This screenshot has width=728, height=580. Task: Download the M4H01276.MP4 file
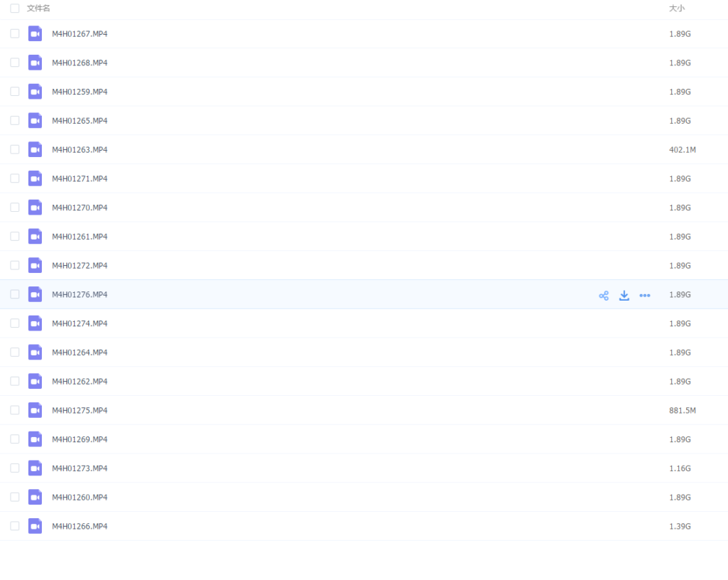(624, 296)
